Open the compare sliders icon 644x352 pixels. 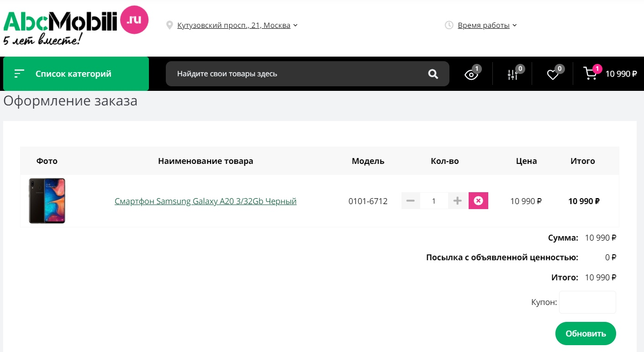tap(512, 75)
